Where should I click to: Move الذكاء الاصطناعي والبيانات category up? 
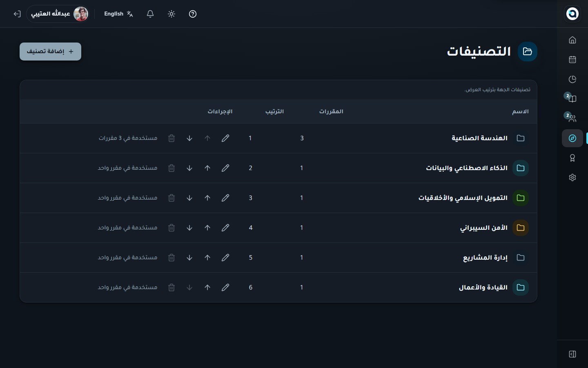point(207,168)
